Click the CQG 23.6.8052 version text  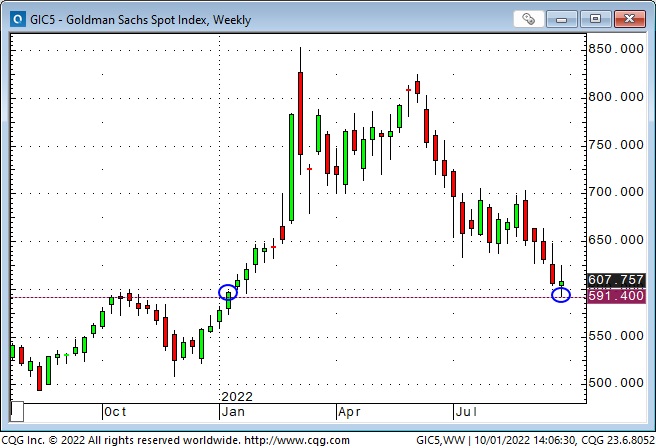coord(617,440)
